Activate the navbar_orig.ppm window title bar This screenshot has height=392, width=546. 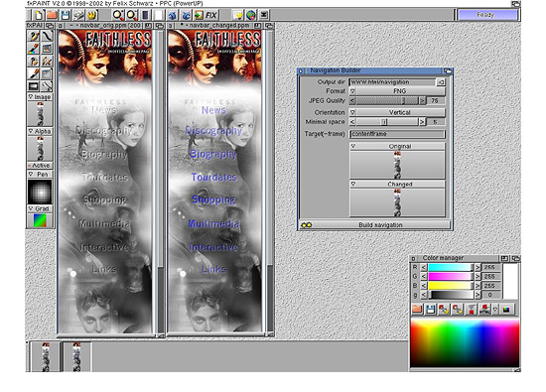pyautogui.click(x=104, y=26)
